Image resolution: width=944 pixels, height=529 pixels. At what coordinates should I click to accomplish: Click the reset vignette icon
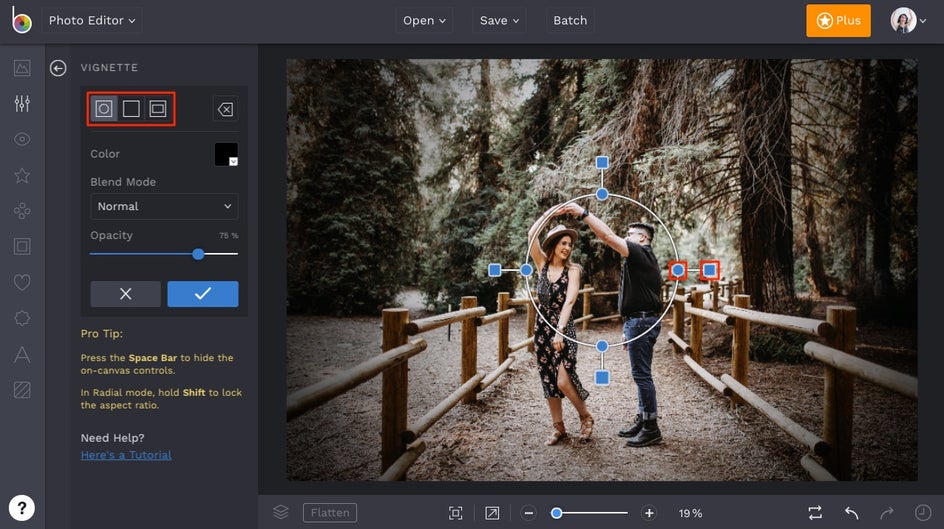225,109
